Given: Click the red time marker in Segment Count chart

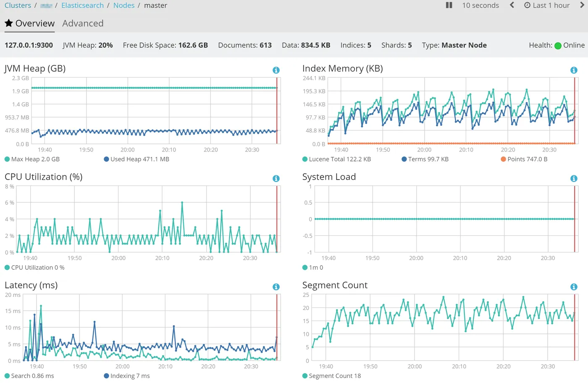Looking at the screenshot, I should (x=575, y=327).
